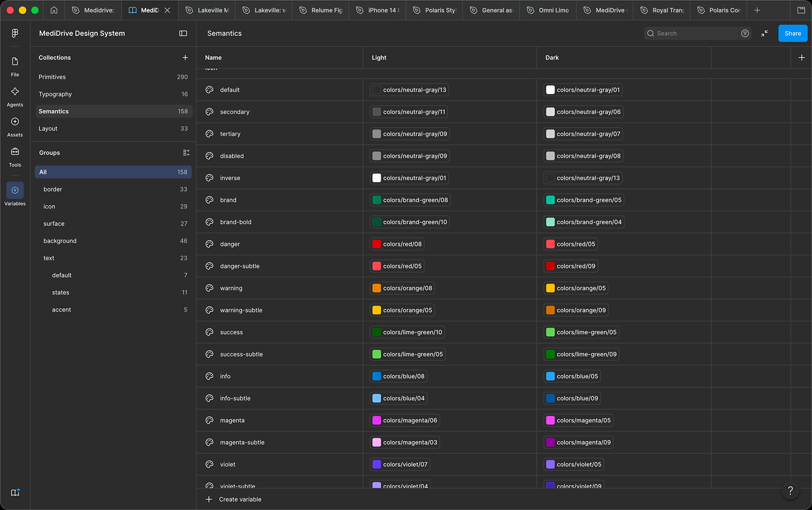Viewport: 812px width, 510px height.
Task: Open the library book icon at bottom left
Action: click(15, 492)
